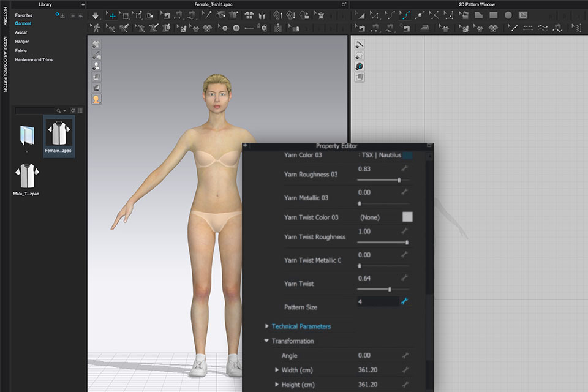Select the Female T-shirt zpac thumbnail
The height and width of the screenshot is (392, 588).
[59, 137]
